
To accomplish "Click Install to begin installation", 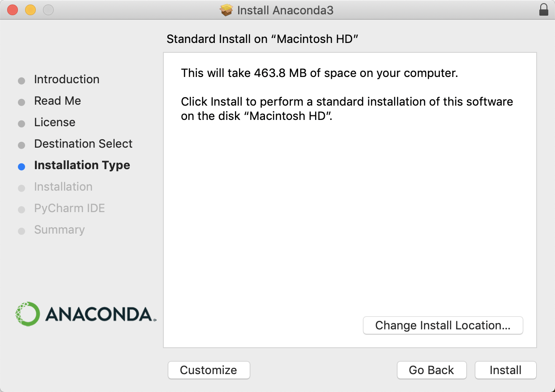I will pyautogui.click(x=505, y=370).
